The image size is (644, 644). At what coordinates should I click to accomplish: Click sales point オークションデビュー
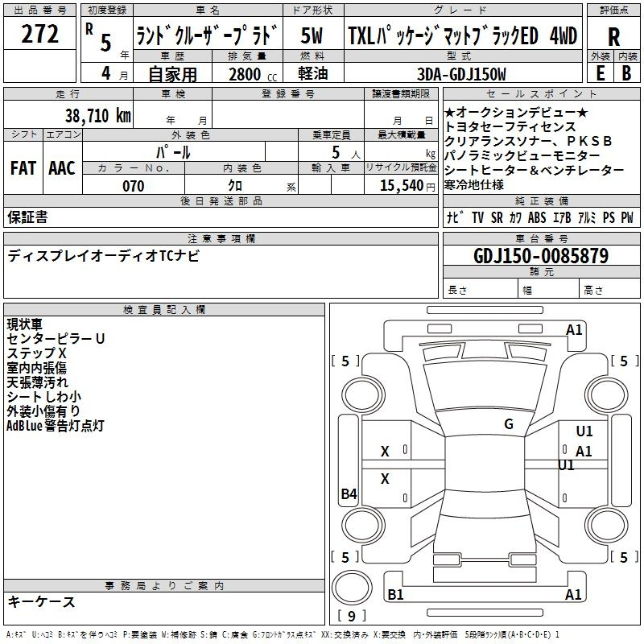pyautogui.click(x=516, y=112)
